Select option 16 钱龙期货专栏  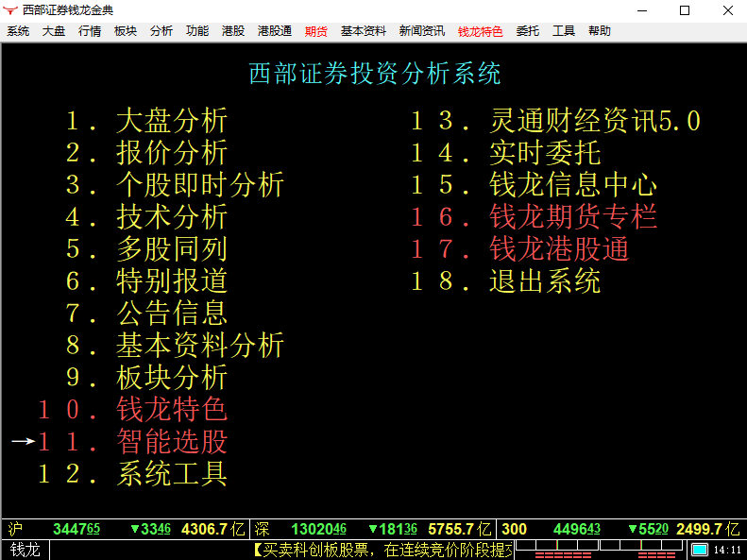point(535,216)
